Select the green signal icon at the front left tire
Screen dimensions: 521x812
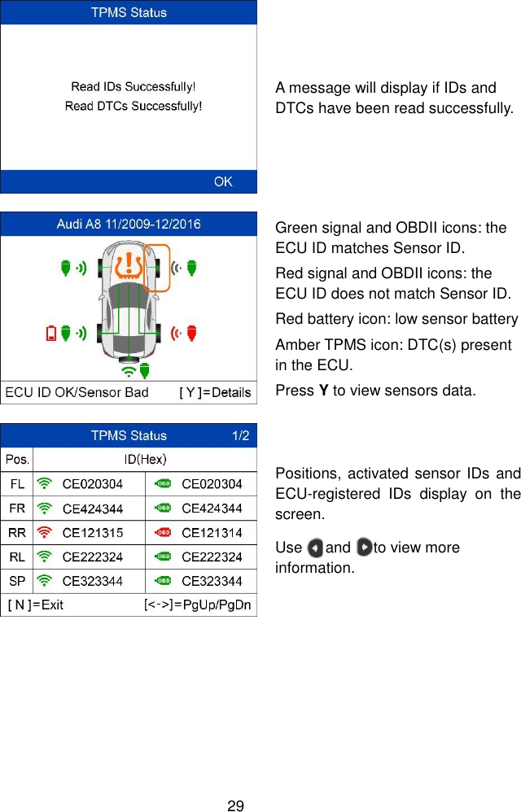click(80, 268)
